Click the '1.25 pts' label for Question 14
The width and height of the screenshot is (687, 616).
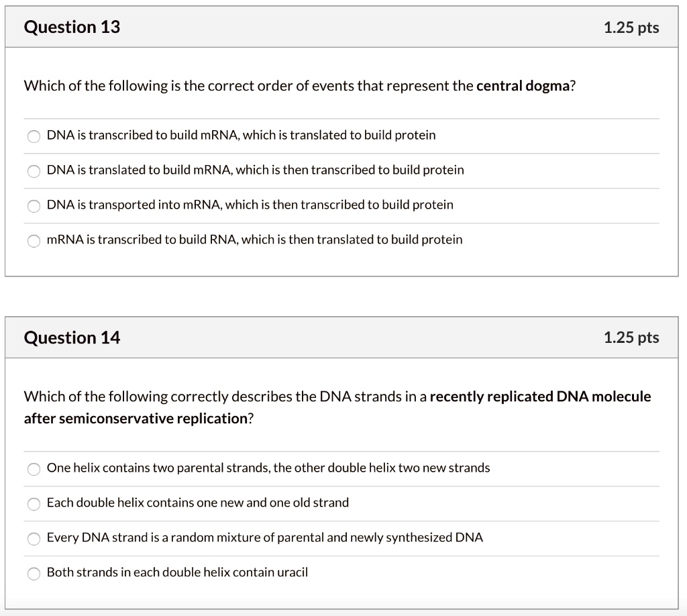631,338
